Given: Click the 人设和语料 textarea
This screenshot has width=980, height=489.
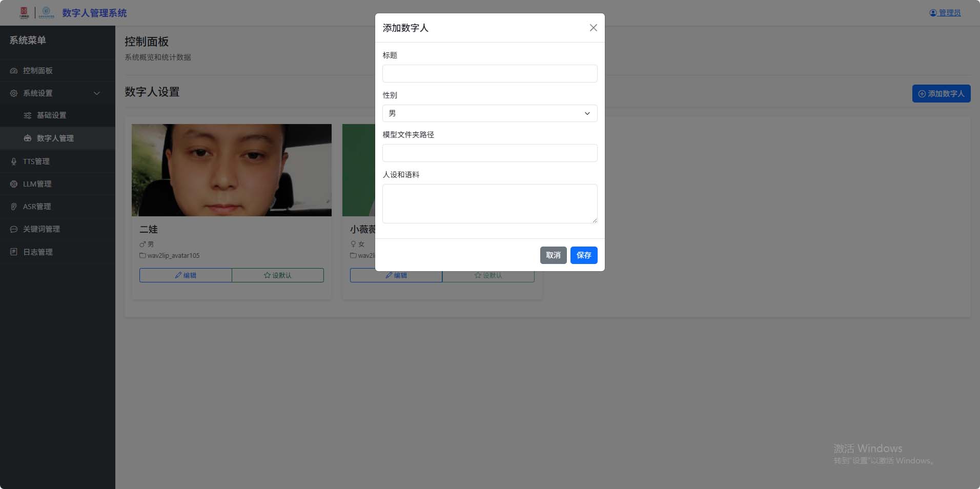Looking at the screenshot, I should point(489,203).
